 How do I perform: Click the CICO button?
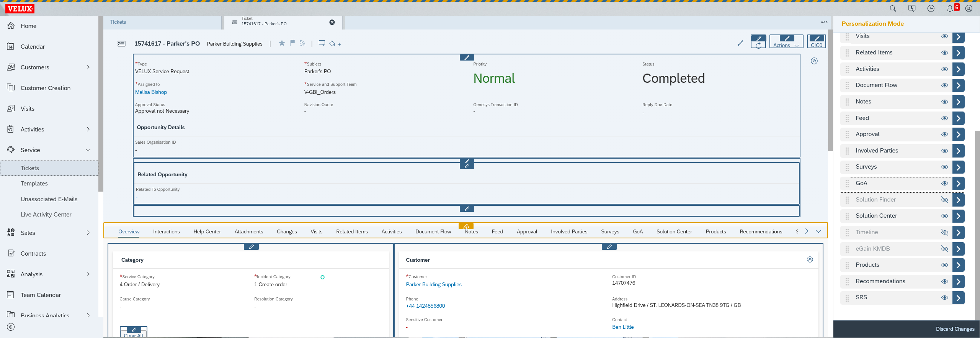point(817,41)
